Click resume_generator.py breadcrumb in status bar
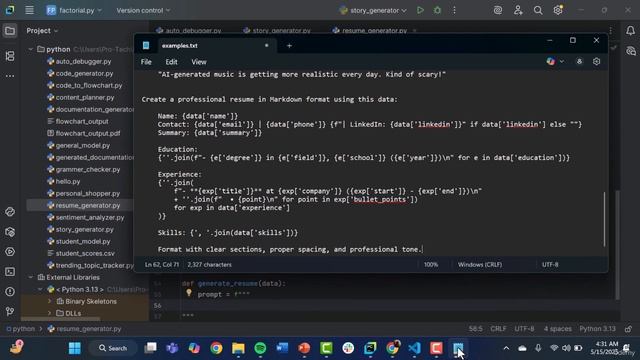Screen dimensions: 640x360 click(x=84, y=329)
